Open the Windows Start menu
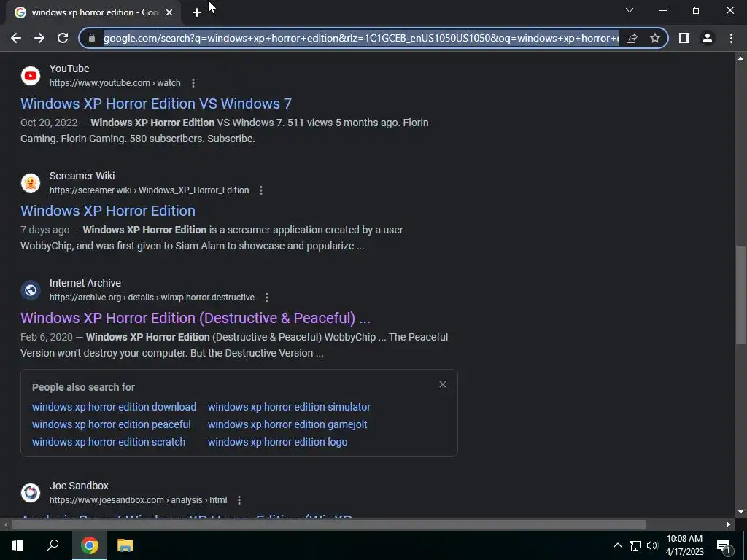This screenshot has width=747, height=560. point(18,545)
